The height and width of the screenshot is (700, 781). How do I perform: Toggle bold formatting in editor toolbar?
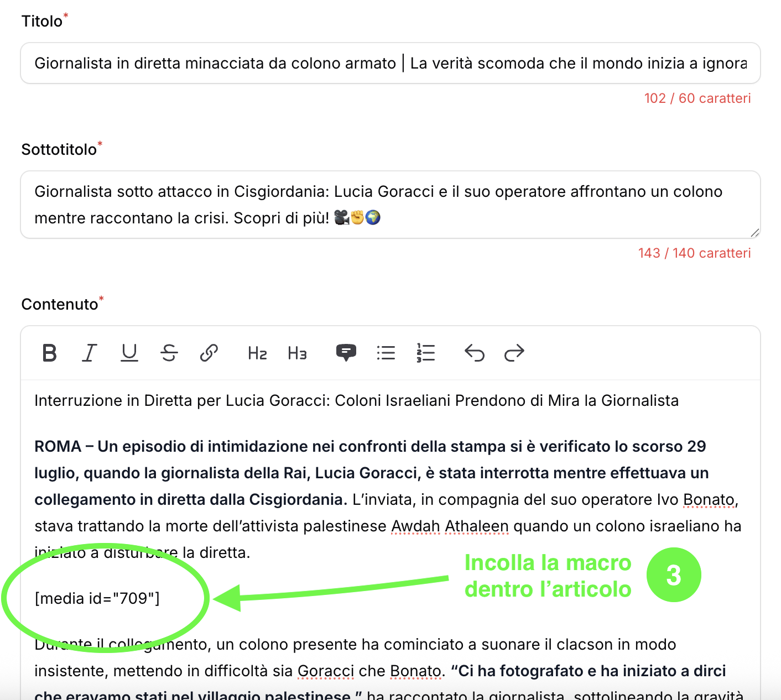click(50, 353)
